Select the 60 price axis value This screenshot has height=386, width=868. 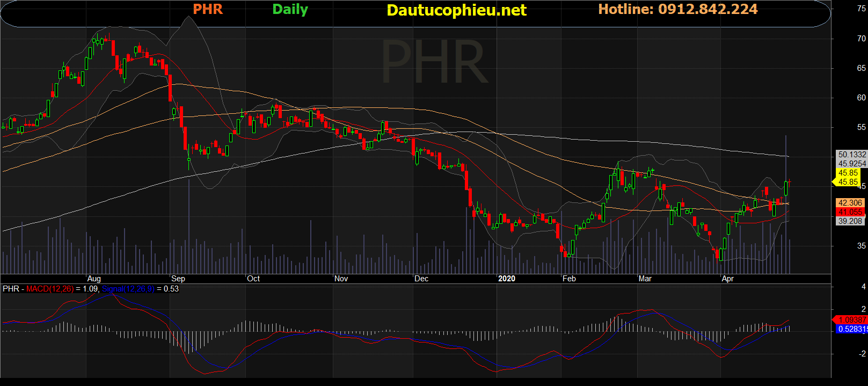(x=862, y=98)
